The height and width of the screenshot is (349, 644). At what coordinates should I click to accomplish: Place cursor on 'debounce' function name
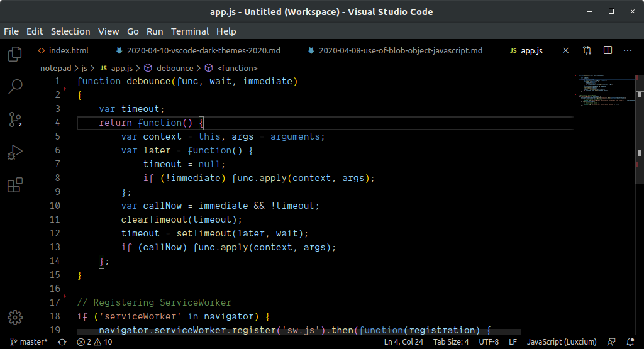[148, 81]
